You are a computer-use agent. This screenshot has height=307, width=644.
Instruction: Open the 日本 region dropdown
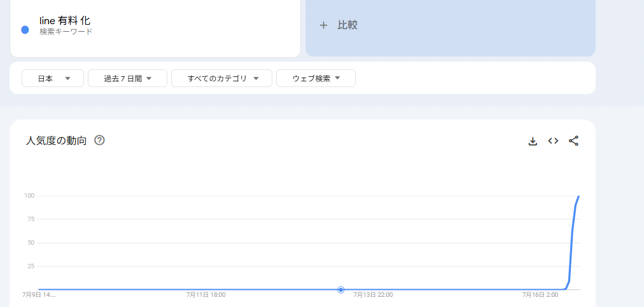click(53, 78)
